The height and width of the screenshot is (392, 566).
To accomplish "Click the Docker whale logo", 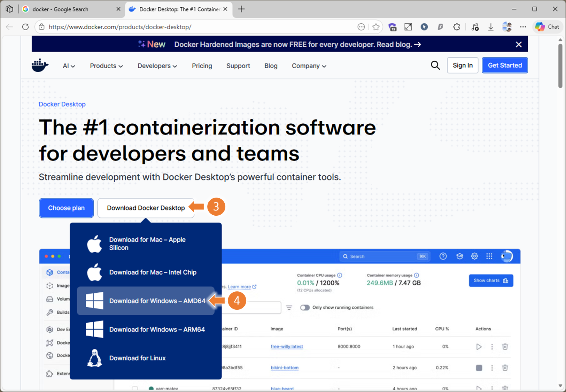I will pos(40,65).
